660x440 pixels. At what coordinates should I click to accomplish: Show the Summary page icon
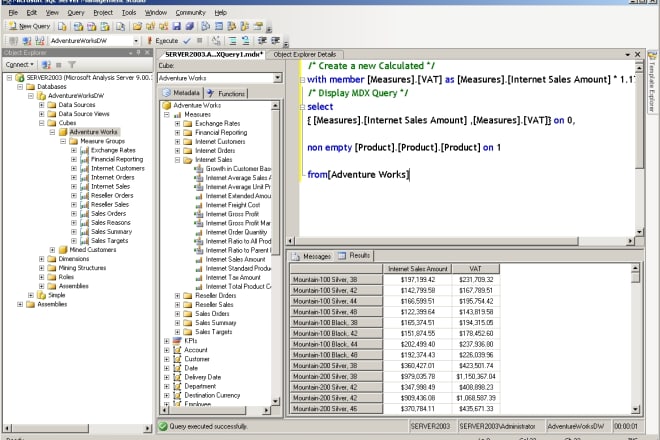coord(218,26)
